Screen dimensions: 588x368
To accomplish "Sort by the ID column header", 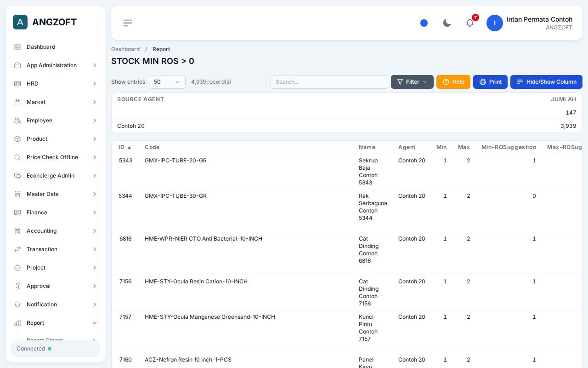I will click(x=125, y=147).
